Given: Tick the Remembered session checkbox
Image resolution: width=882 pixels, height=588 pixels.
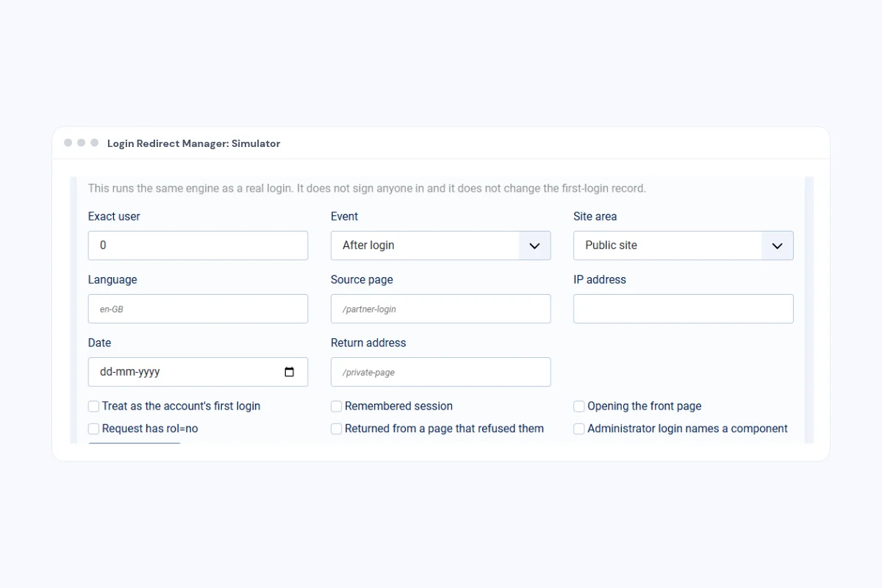Looking at the screenshot, I should coord(336,406).
